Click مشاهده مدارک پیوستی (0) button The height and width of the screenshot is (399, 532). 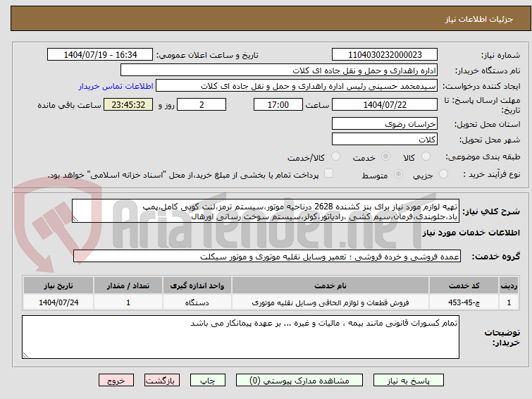(x=299, y=381)
